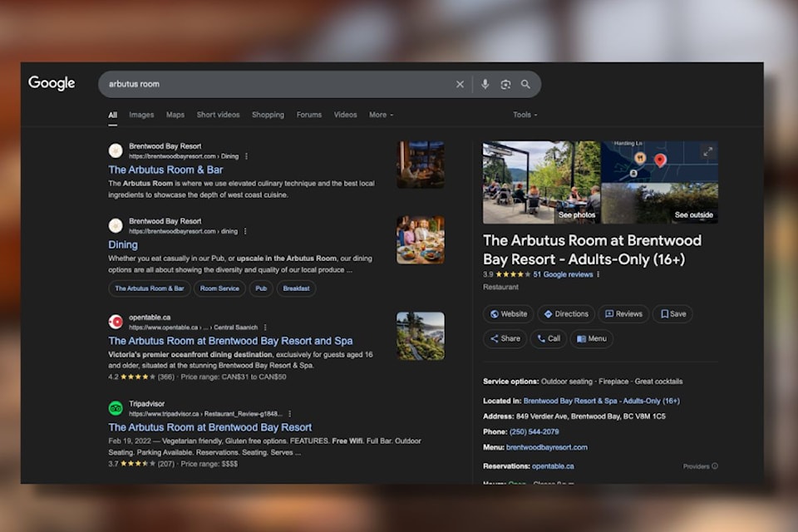Open 'The Arbutus Room at Brentwood Bay Resort and Spa'
This screenshot has width=798, height=532.
tap(230, 341)
